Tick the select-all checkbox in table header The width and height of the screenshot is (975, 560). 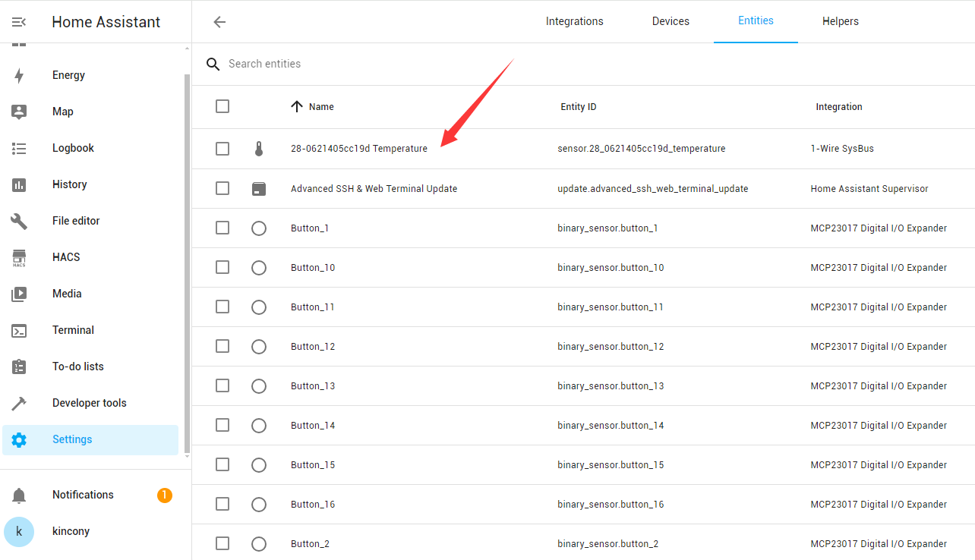(222, 106)
